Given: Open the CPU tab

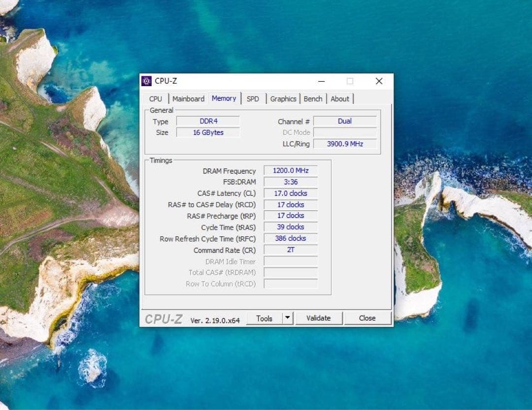Looking at the screenshot, I should tap(156, 98).
